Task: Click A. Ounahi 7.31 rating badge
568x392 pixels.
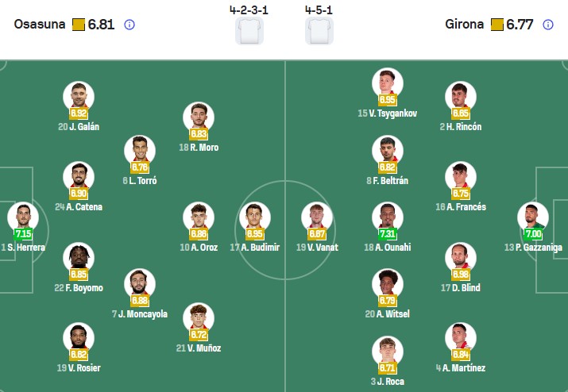Action: point(387,235)
